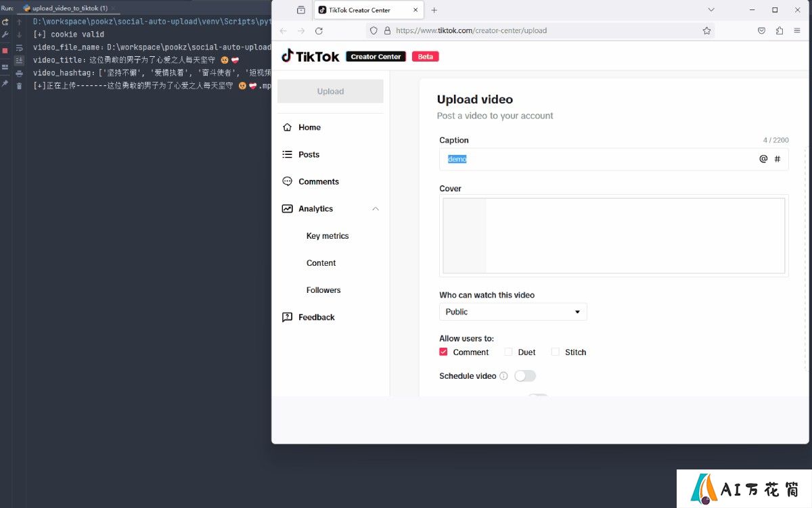Click the TikTok logo
The image size is (812, 508).
(311, 56)
